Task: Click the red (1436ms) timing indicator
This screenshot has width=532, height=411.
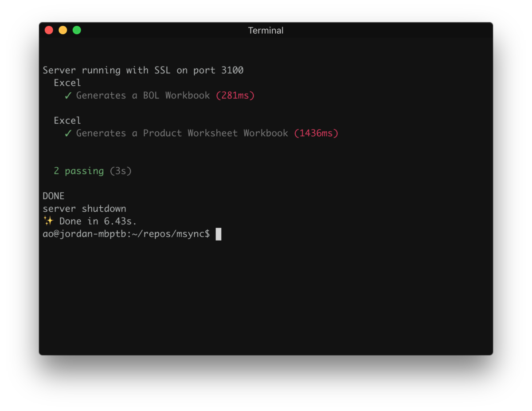Action: 316,133
